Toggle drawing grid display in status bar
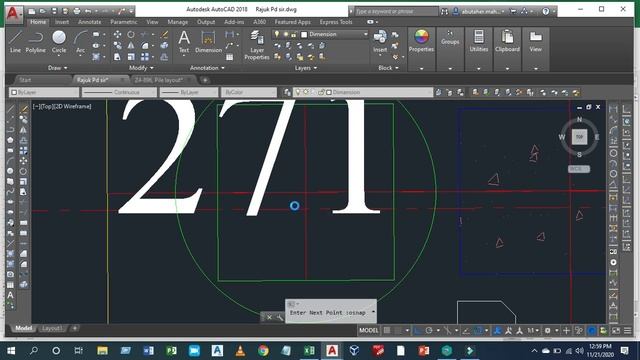640x360 pixels. [387, 330]
